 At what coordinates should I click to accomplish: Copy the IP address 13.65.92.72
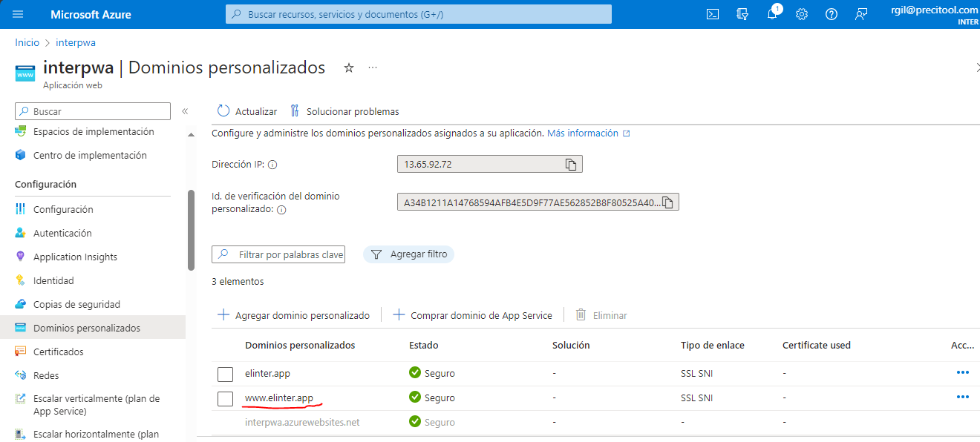click(x=571, y=164)
